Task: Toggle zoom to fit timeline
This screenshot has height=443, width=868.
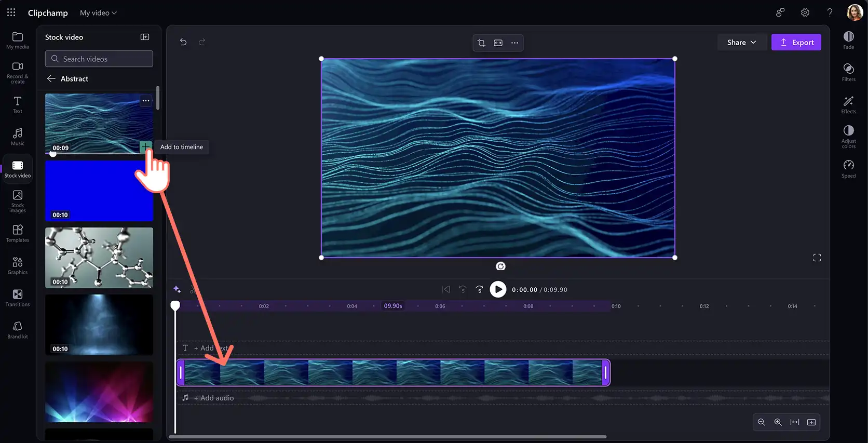Action: click(794, 422)
